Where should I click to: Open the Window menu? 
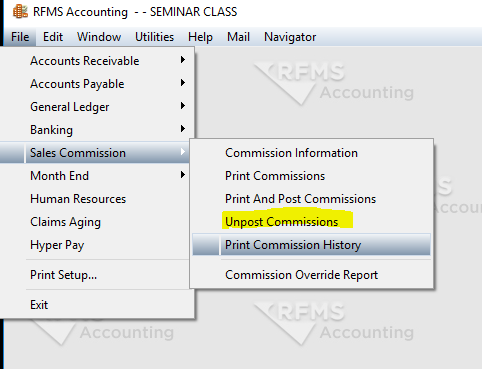[x=99, y=37]
